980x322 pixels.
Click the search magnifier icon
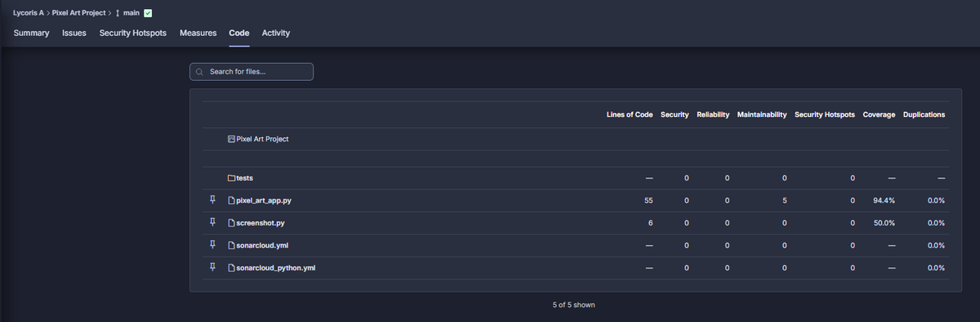pyautogui.click(x=199, y=72)
